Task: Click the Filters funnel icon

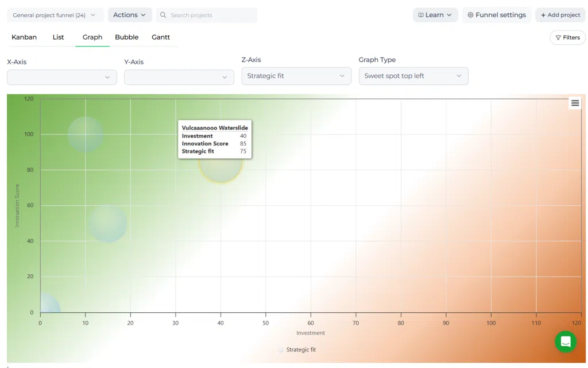Action: (x=558, y=37)
